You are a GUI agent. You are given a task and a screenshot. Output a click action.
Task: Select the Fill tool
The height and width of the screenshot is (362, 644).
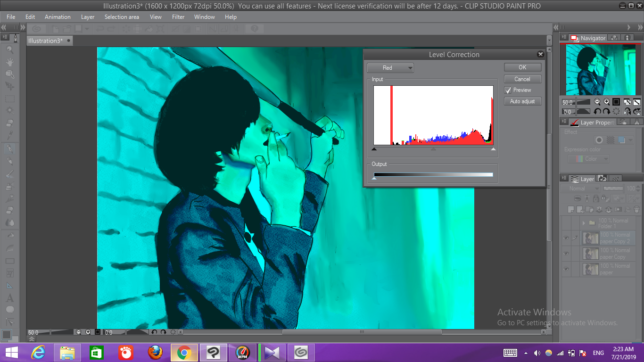pyautogui.click(x=10, y=237)
